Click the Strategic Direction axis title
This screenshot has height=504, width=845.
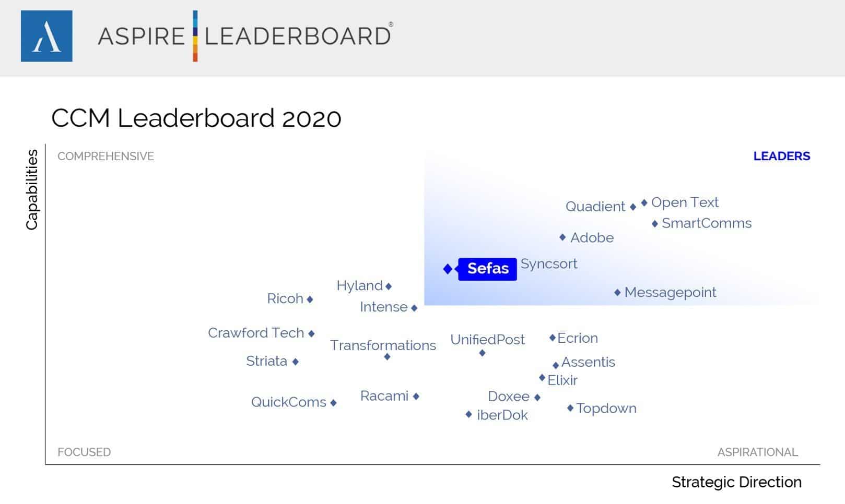[736, 482]
